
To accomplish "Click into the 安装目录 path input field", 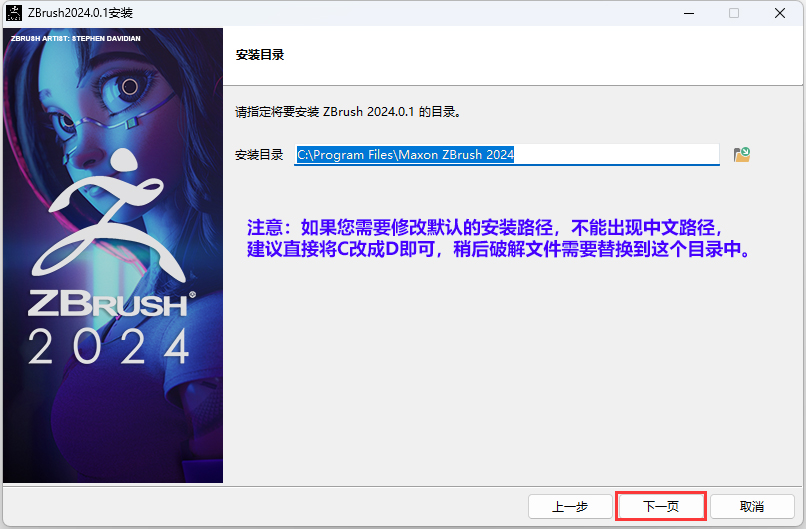I will pos(507,154).
